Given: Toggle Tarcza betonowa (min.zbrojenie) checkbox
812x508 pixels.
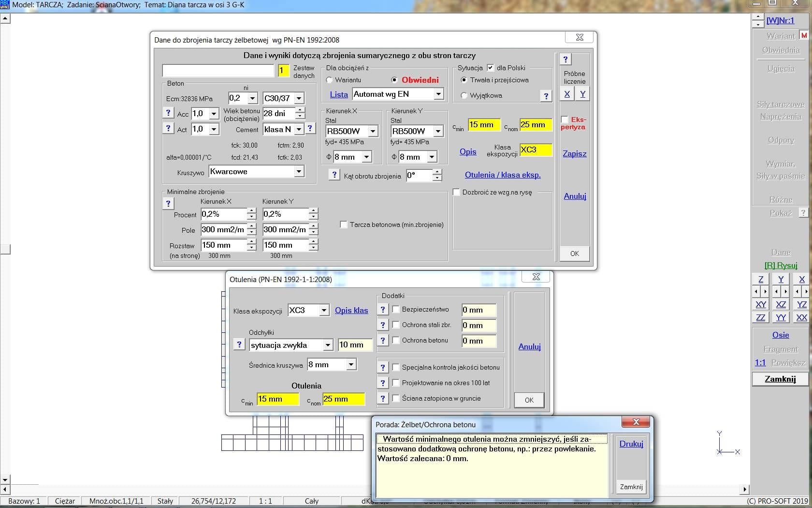Looking at the screenshot, I should tap(344, 224).
